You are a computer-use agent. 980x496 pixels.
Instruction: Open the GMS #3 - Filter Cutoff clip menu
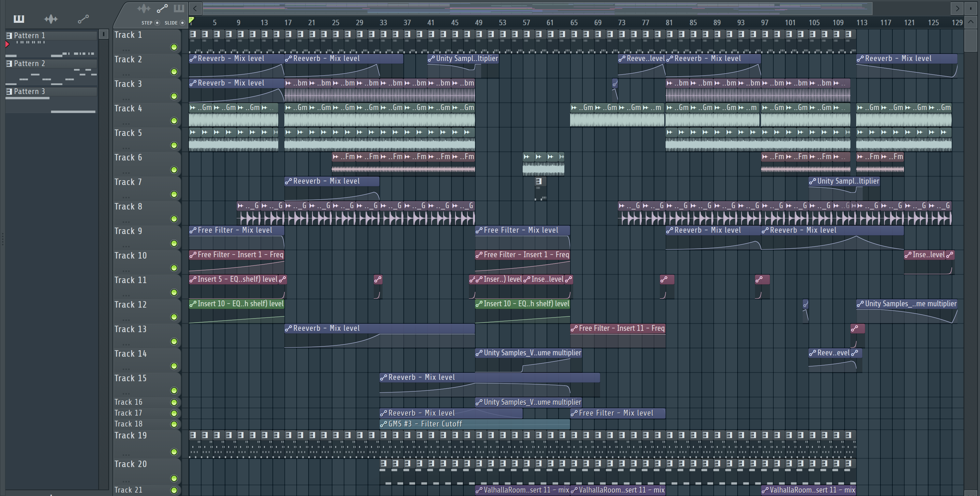[384, 424]
